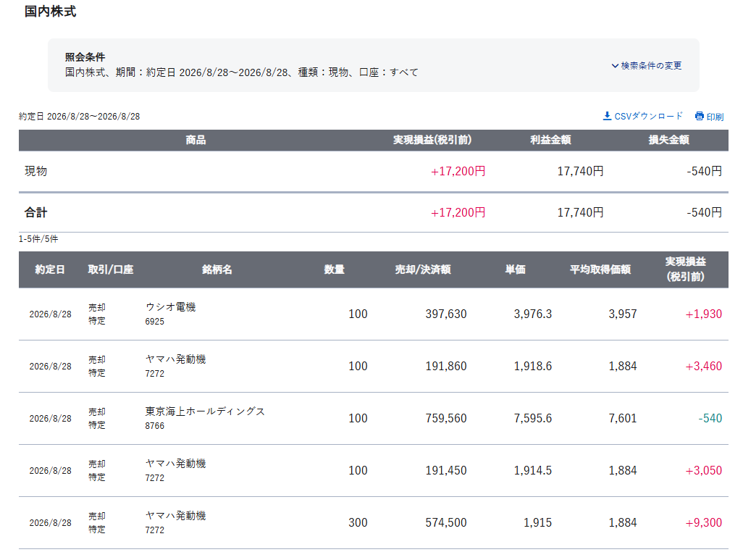Click the CSV download arrow icon
The width and height of the screenshot is (743, 560).
click(x=607, y=116)
